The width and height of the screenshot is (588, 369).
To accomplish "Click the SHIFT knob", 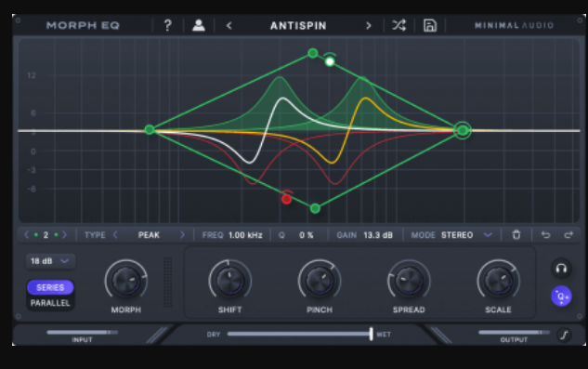I will tap(229, 281).
